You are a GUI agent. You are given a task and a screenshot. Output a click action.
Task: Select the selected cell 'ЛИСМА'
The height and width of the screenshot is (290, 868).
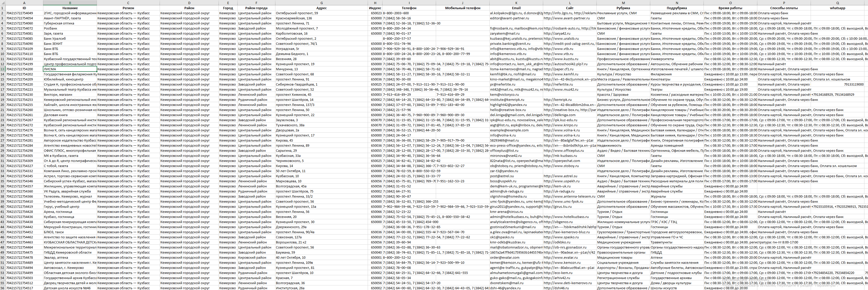[70, 69]
